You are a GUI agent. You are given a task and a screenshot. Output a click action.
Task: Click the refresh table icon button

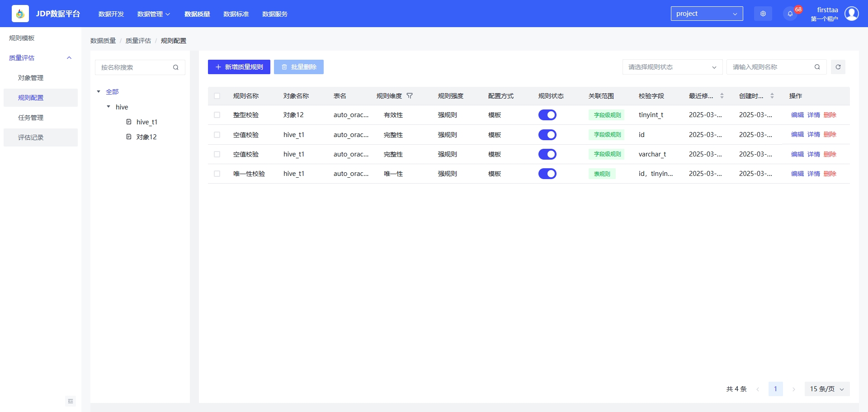pyautogui.click(x=838, y=67)
